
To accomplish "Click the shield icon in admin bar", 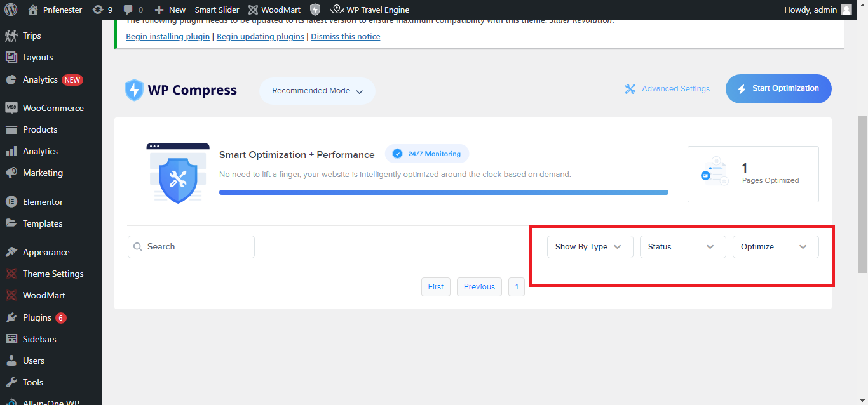I will pos(315,10).
